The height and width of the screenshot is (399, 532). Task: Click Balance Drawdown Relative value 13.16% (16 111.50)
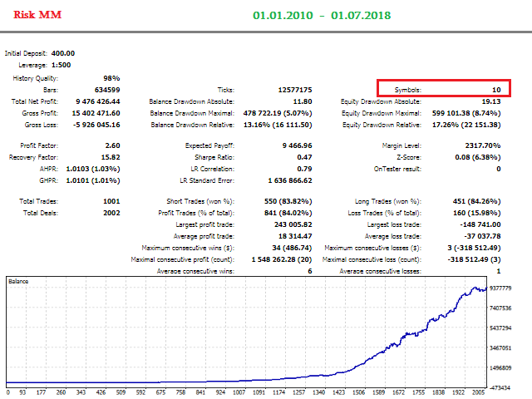[278, 125]
